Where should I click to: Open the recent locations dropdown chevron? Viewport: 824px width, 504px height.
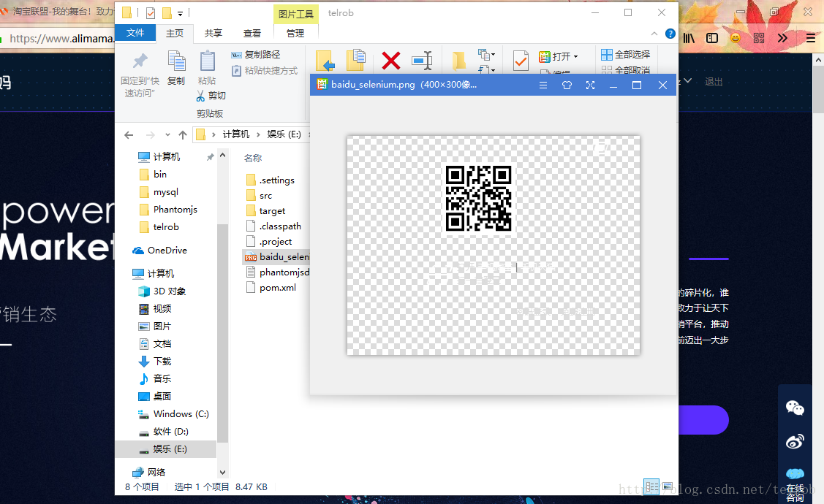[167, 135]
